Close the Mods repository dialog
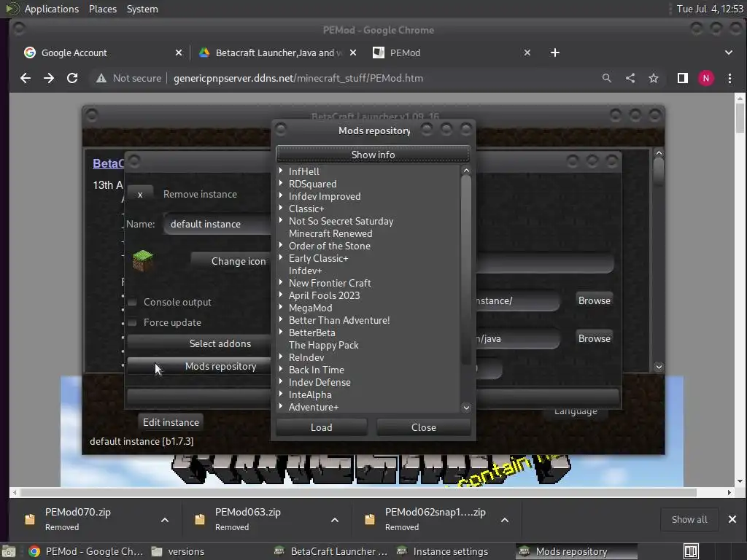The width and height of the screenshot is (747, 560). (x=424, y=427)
